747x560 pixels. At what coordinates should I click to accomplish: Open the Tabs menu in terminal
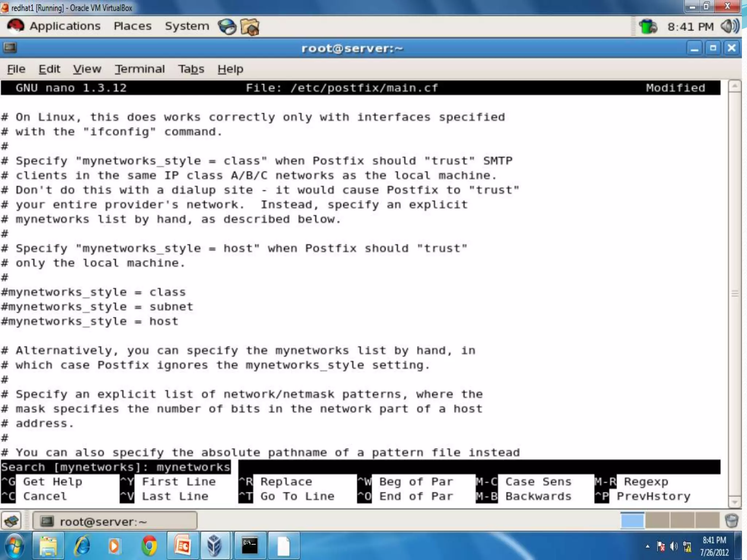191,69
